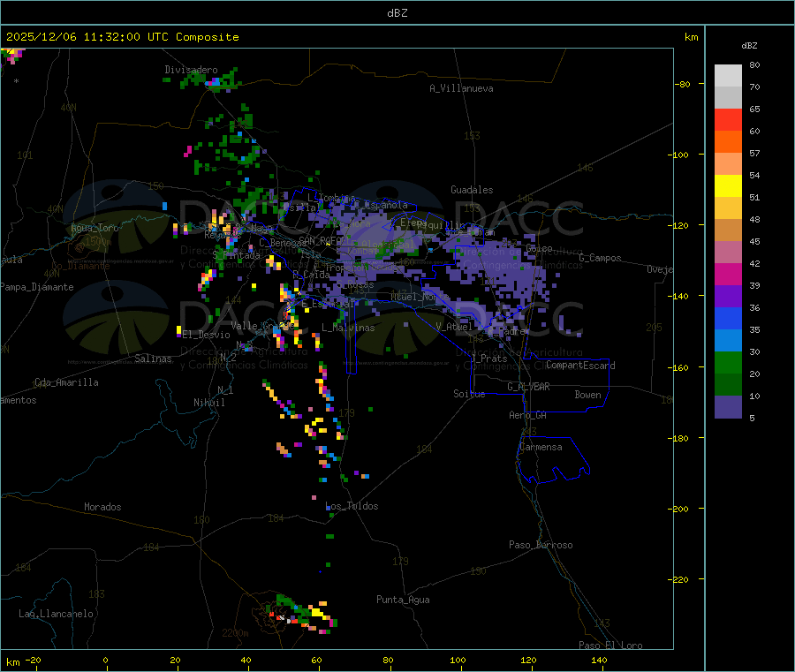Click the white 80 dBZ color swatch

pos(728,76)
